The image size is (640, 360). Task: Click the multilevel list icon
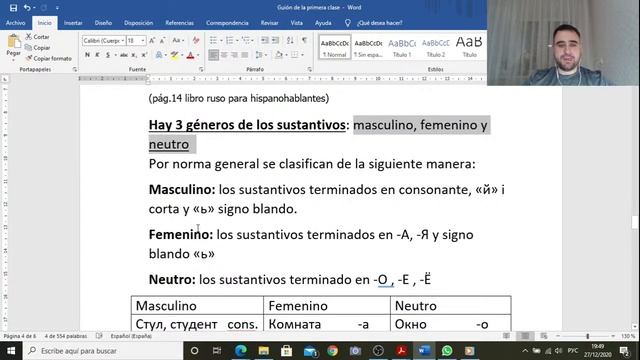(x=246, y=40)
